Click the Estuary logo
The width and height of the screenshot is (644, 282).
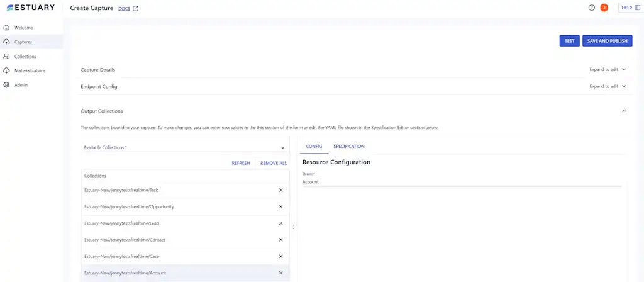31,8
